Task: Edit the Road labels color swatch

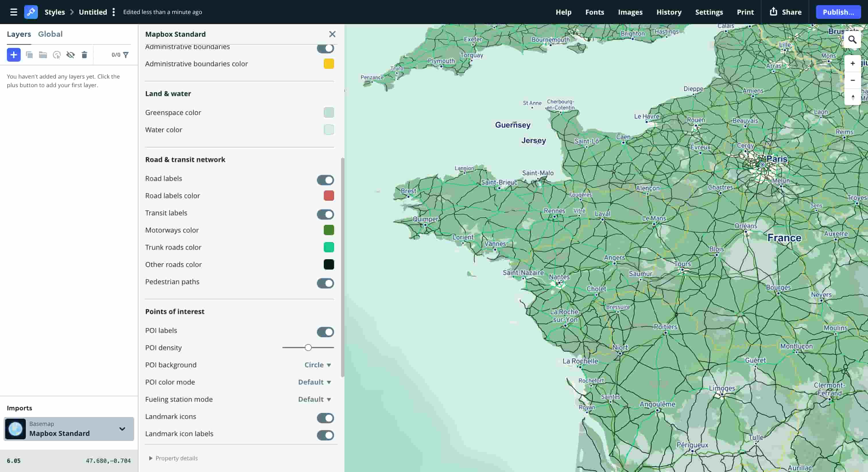Action: 329,196
